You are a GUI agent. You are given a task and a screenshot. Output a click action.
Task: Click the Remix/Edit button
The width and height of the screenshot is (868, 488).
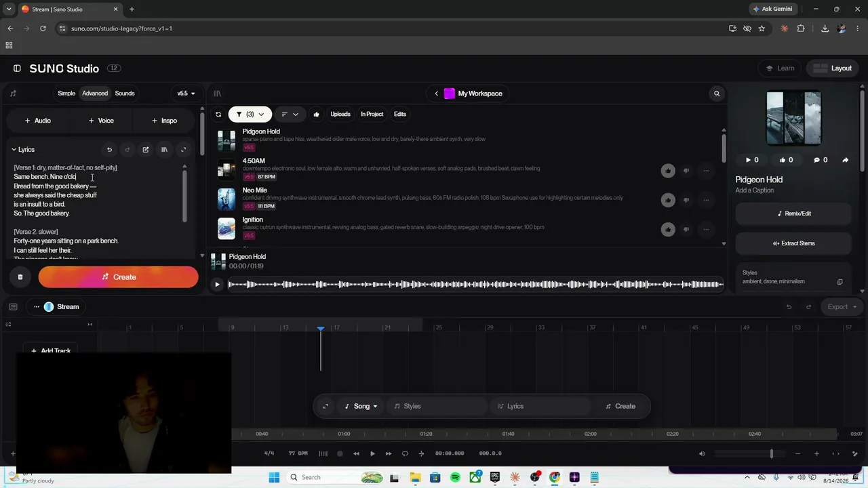pos(793,213)
